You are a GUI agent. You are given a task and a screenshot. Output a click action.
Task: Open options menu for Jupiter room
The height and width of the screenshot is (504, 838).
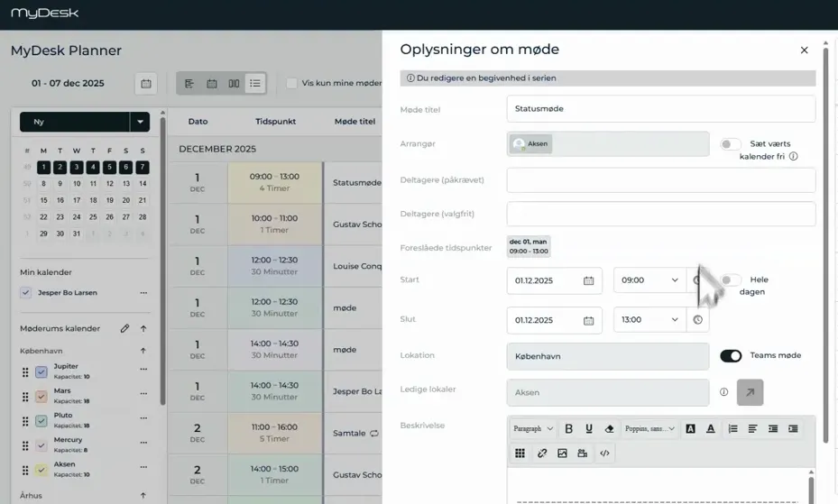click(143, 369)
